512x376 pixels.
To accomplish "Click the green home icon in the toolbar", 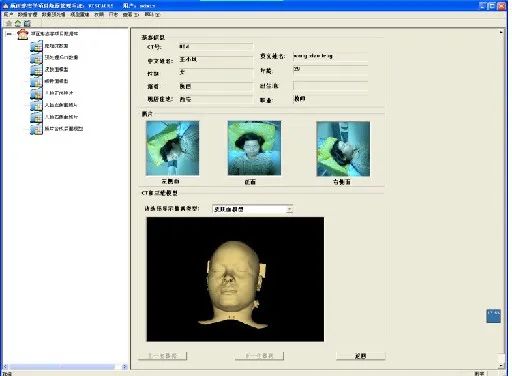I will [x=18, y=23].
